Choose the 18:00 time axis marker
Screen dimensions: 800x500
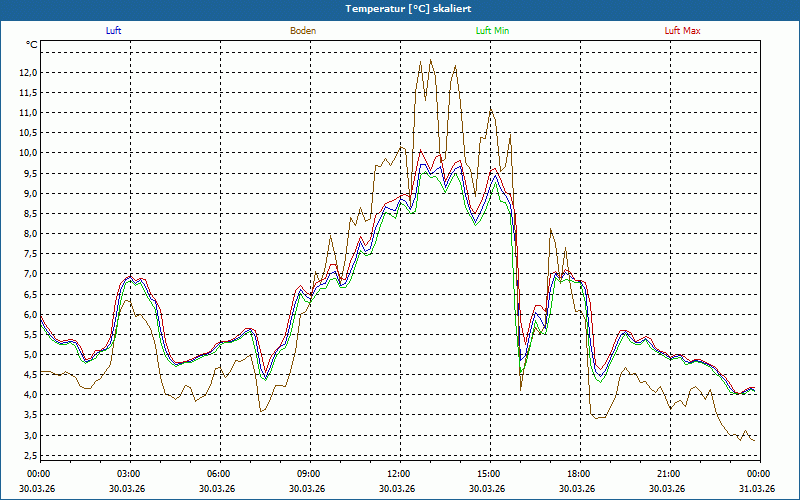click(x=578, y=473)
